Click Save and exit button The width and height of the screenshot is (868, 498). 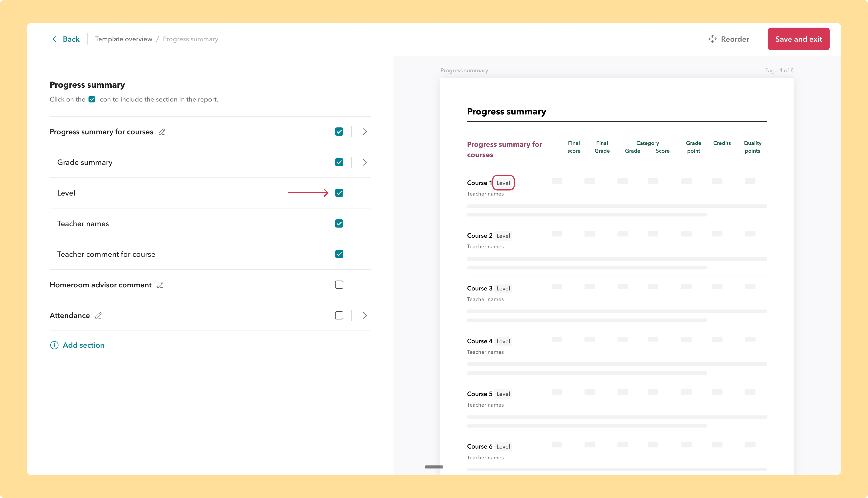coord(799,39)
